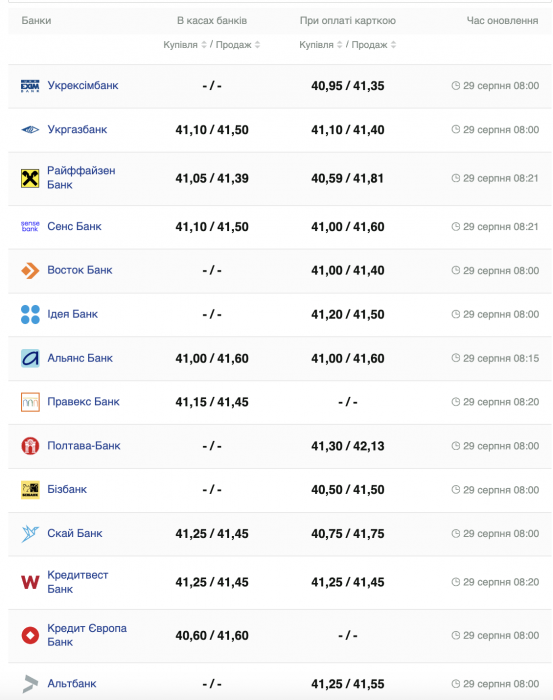
Task: Click the Райффайзен Банк yellow logo
Action: pyautogui.click(x=30, y=178)
